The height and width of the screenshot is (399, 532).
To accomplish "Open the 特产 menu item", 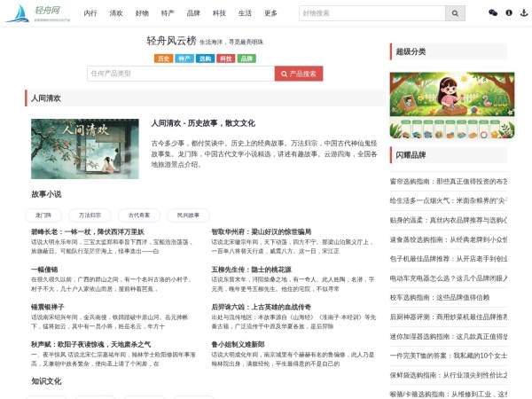I will (168, 13).
